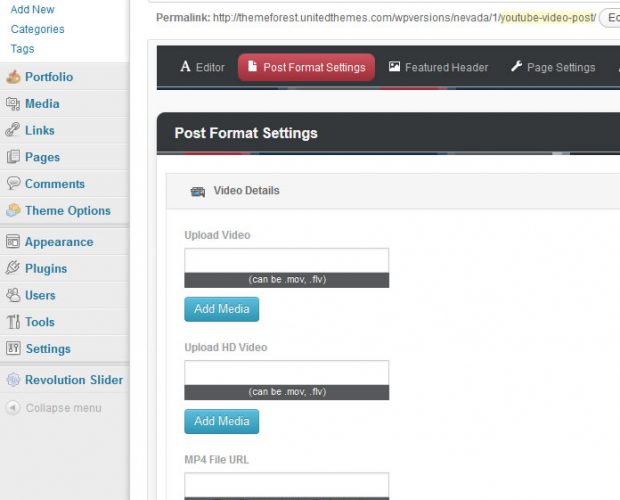
Task: Open the Settings menu item
Action: 48,349
